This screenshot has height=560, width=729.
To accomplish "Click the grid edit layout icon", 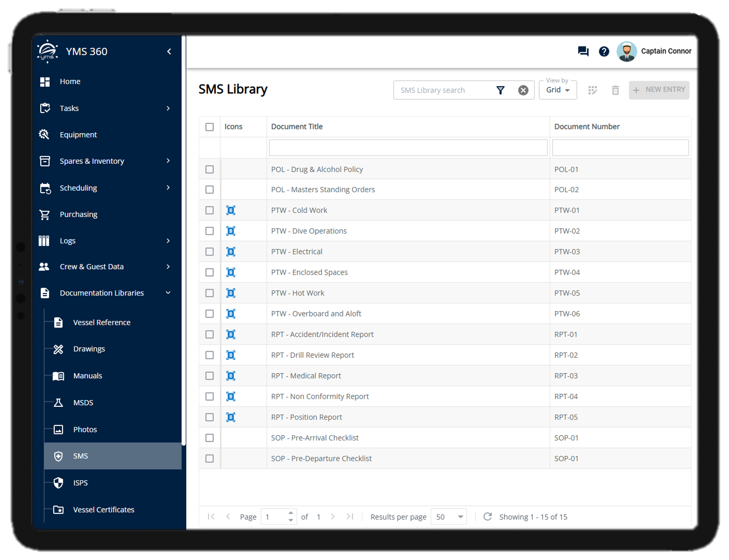I will coord(592,90).
